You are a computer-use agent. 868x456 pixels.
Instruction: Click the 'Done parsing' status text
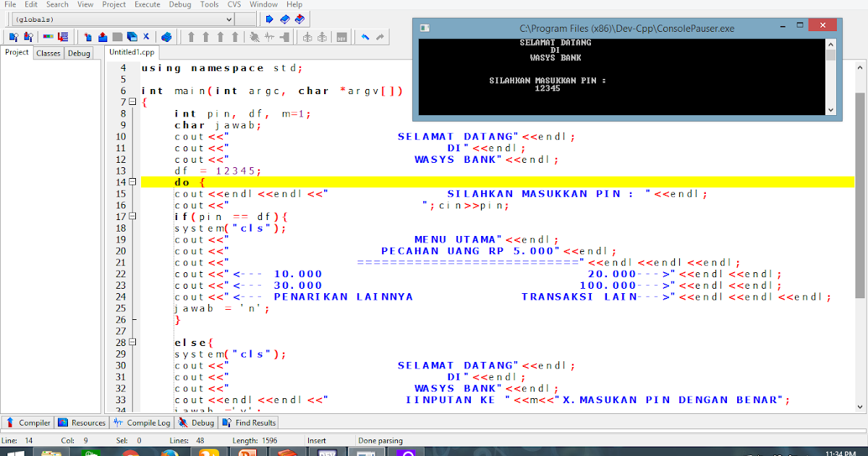[380, 441]
